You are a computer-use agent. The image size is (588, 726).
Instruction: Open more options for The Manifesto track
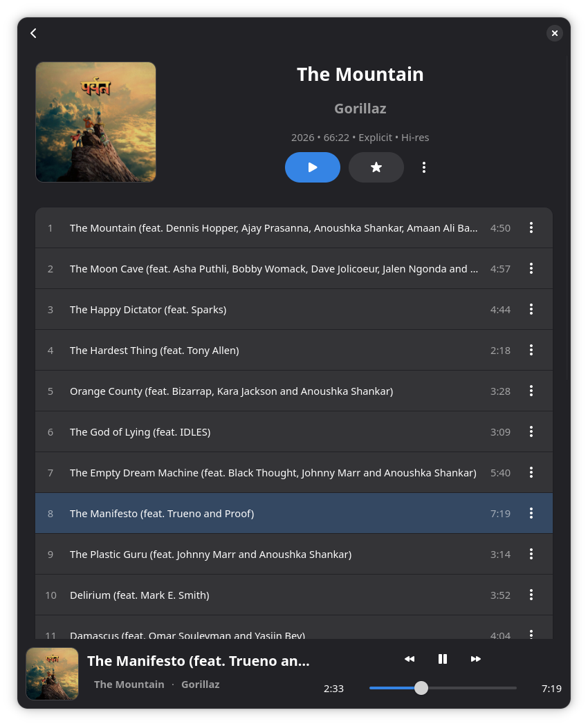pyautogui.click(x=531, y=513)
